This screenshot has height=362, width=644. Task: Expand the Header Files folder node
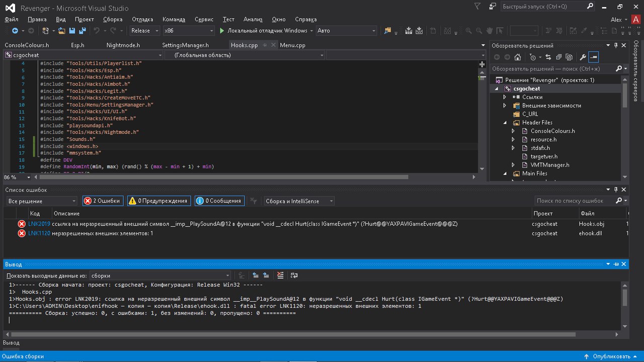(505, 122)
